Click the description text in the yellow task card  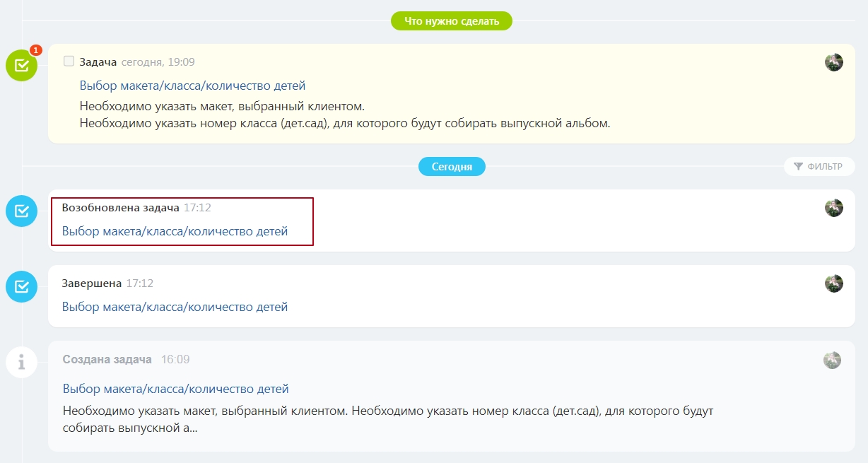pos(344,115)
